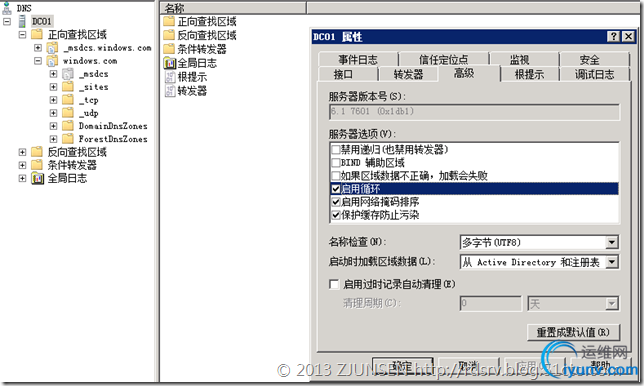Switch to the 根提示 tab
The height and width of the screenshot is (386, 644).
coord(529,74)
